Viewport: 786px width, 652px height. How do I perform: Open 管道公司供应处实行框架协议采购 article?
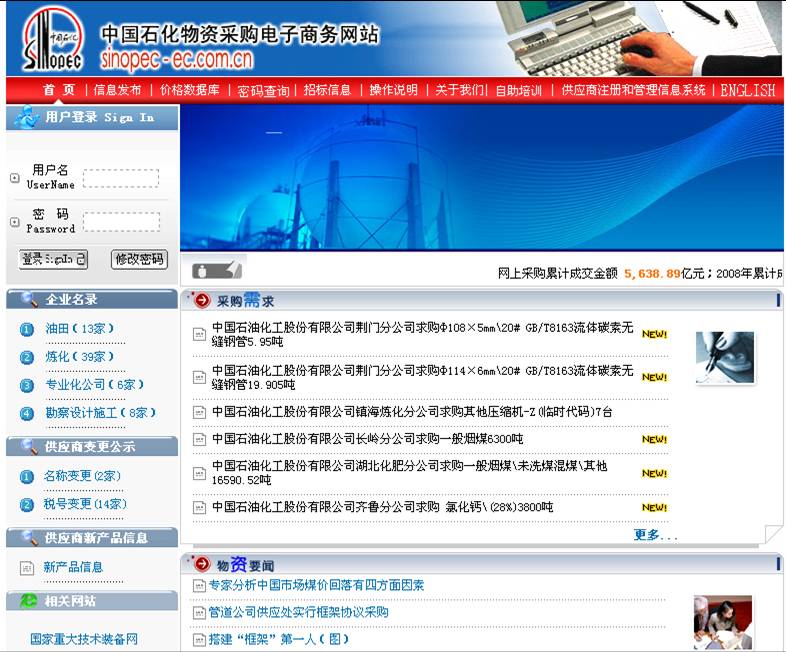(298, 612)
